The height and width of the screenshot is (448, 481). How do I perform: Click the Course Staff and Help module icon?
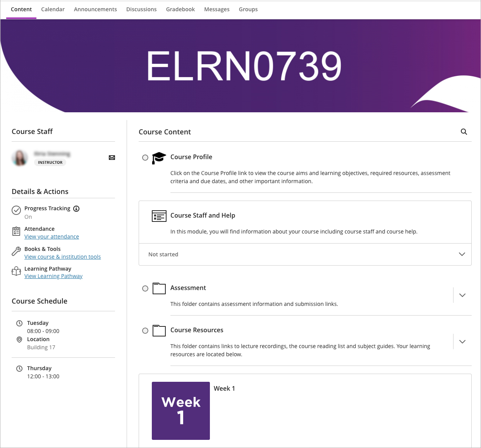(x=159, y=216)
